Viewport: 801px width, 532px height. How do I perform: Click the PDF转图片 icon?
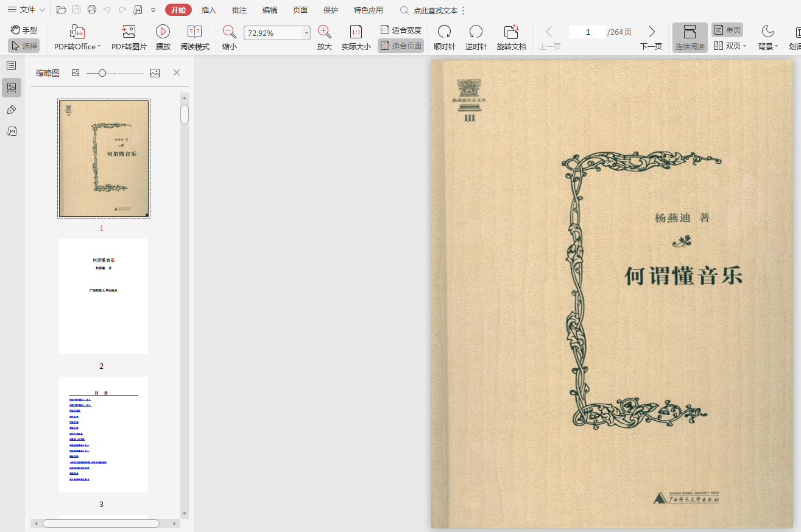pos(129,32)
